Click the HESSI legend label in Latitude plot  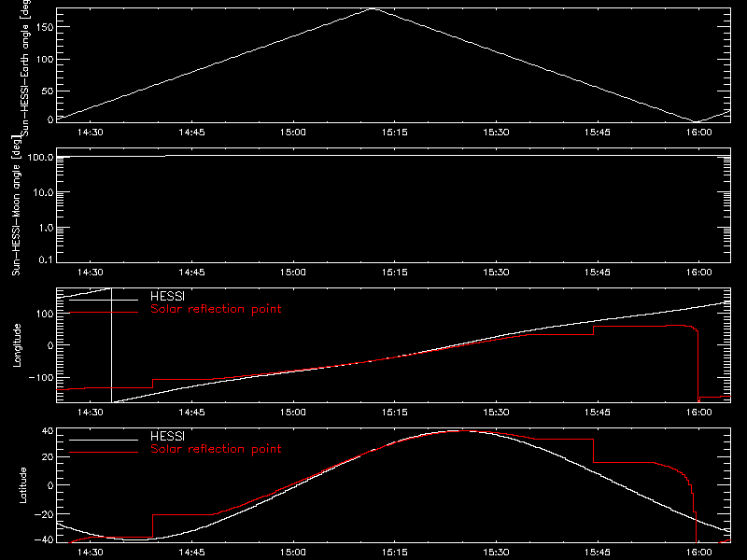(167, 436)
